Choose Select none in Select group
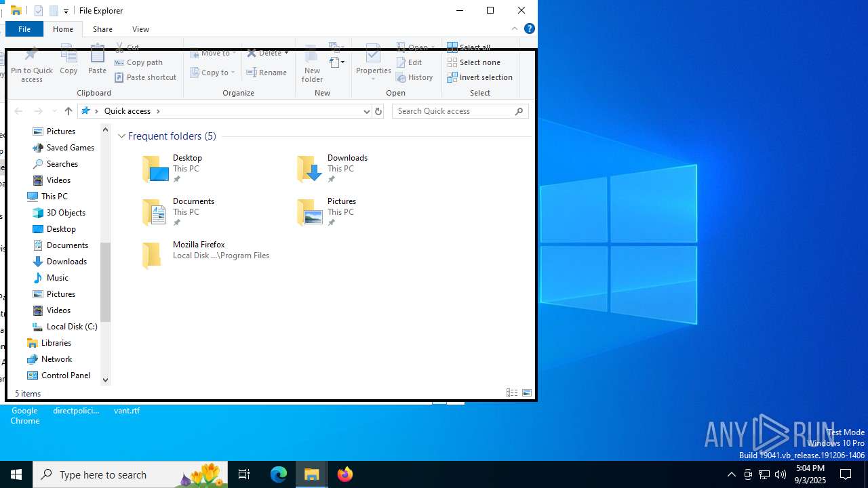This screenshot has width=868, height=488. click(473, 62)
